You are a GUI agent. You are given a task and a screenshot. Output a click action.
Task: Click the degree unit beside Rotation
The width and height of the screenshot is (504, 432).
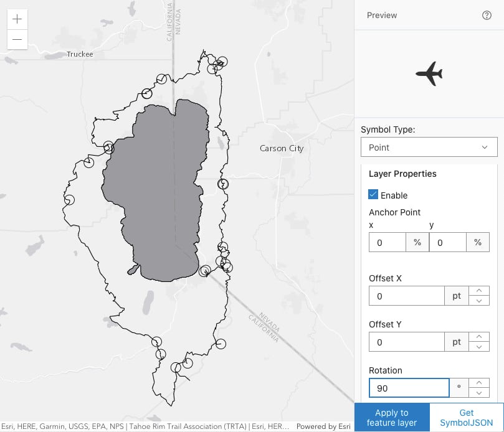[x=459, y=387]
